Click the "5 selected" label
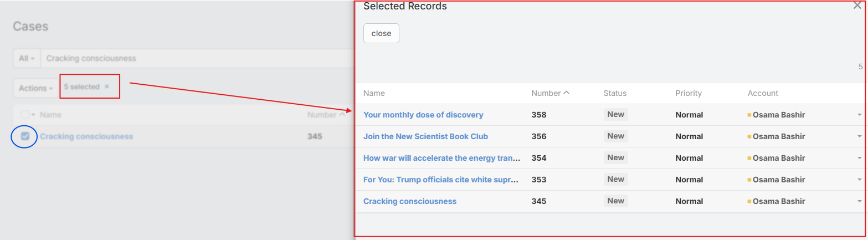The width and height of the screenshot is (868, 240). point(81,87)
